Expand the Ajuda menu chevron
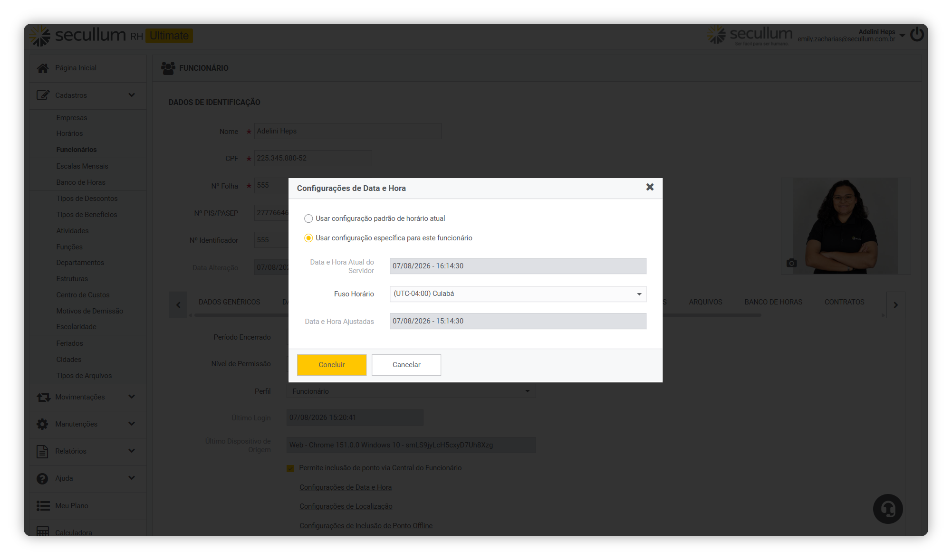This screenshot has height=560, width=952. click(x=132, y=478)
